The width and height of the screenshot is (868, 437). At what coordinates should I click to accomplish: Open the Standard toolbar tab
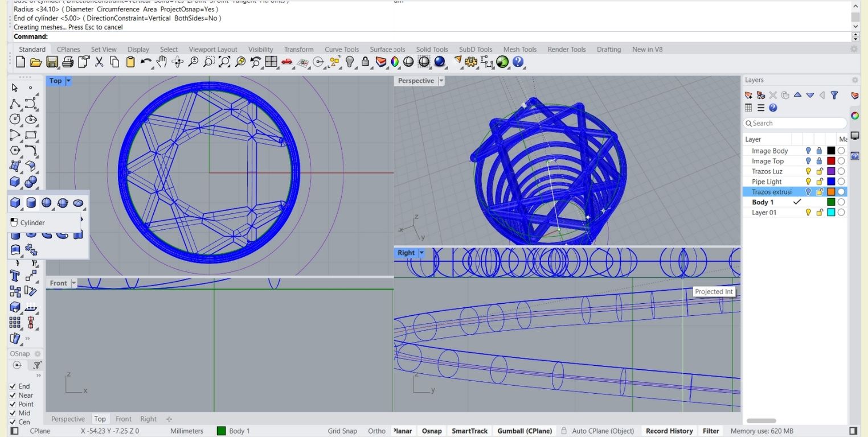click(32, 50)
